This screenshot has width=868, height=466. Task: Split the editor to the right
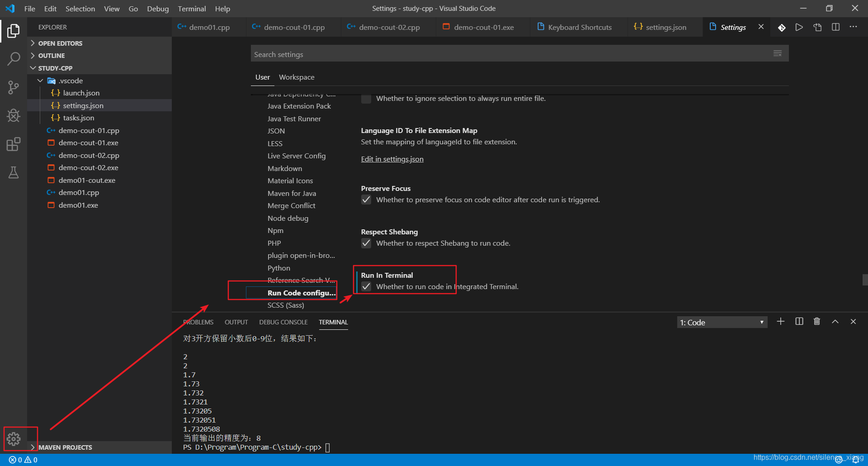tap(835, 27)
